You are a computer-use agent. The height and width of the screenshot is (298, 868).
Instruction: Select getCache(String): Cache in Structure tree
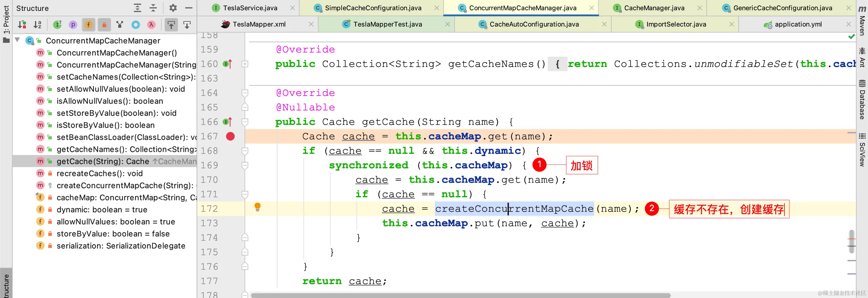click(104, 161)
